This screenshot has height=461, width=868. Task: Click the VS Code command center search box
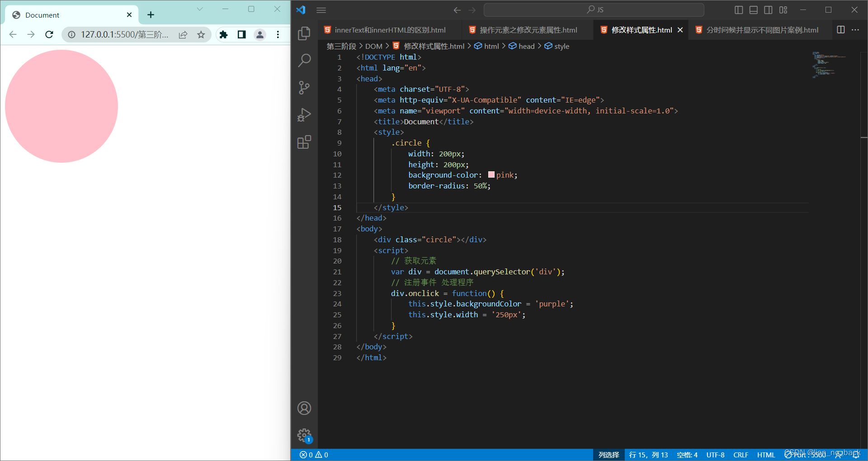click(594, 10)
